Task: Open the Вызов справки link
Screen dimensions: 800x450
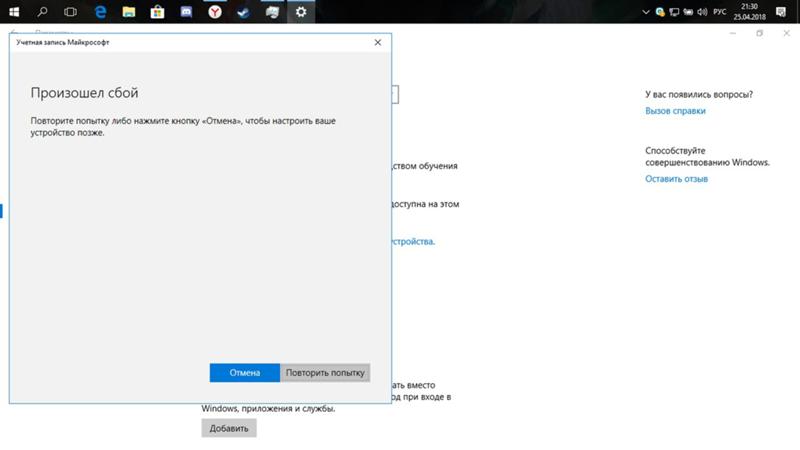Action: coord(675,111)
